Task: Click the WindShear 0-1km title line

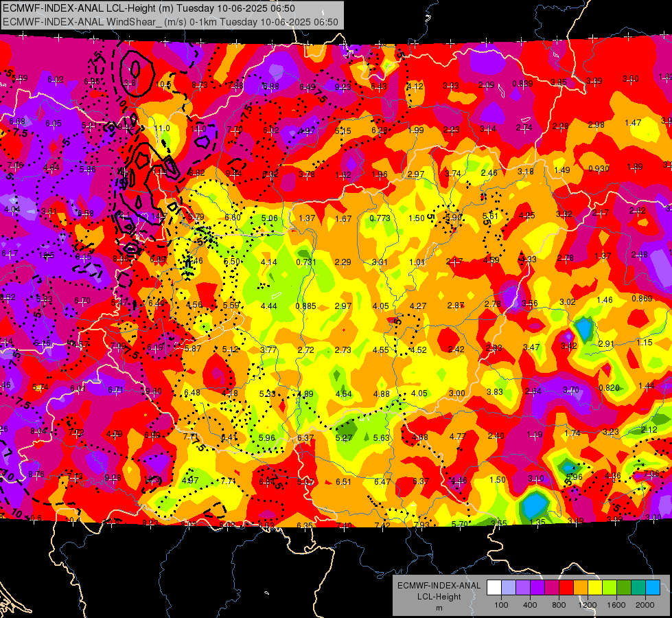Action: coord(170,22)
